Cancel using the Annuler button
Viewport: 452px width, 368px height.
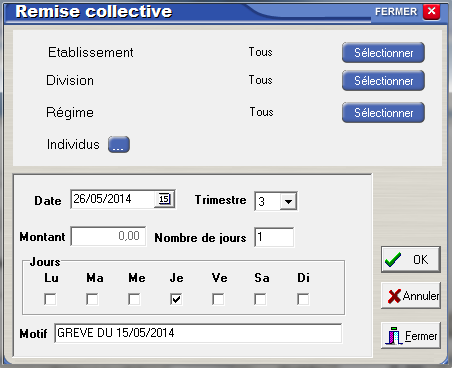click(x=411, y=296)
